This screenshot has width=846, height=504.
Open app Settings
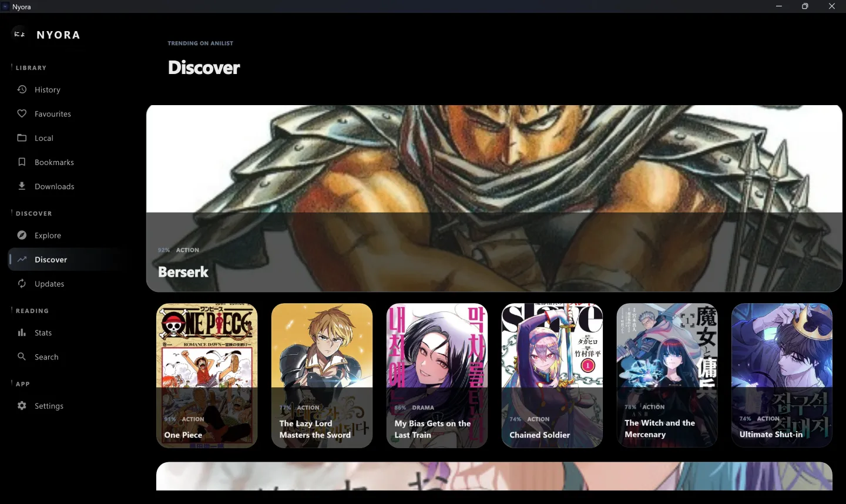coord(68,406)
